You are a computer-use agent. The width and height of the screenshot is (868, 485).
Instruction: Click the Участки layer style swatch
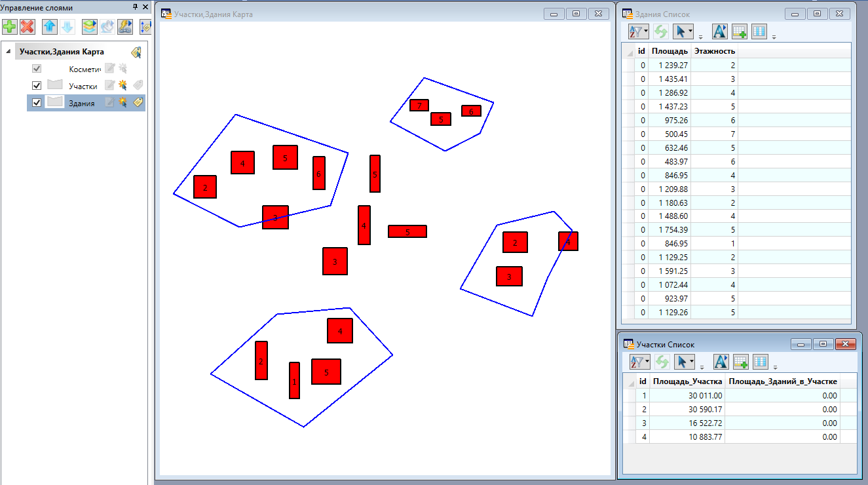pyautogui.click(x=56, y=85)
